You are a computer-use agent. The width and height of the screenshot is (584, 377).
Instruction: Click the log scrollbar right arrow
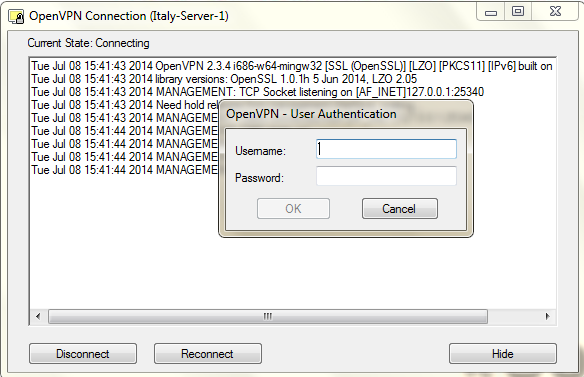(547, 316)
